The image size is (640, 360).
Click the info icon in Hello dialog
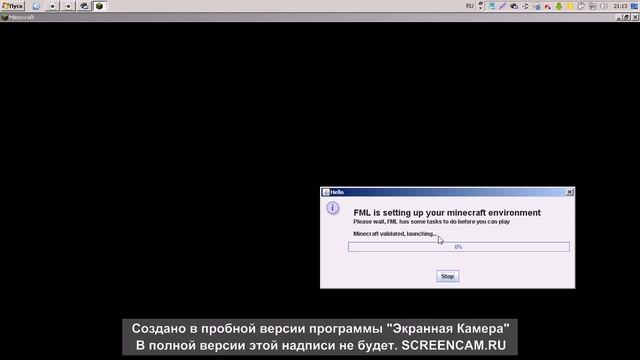tap(333, 208)
